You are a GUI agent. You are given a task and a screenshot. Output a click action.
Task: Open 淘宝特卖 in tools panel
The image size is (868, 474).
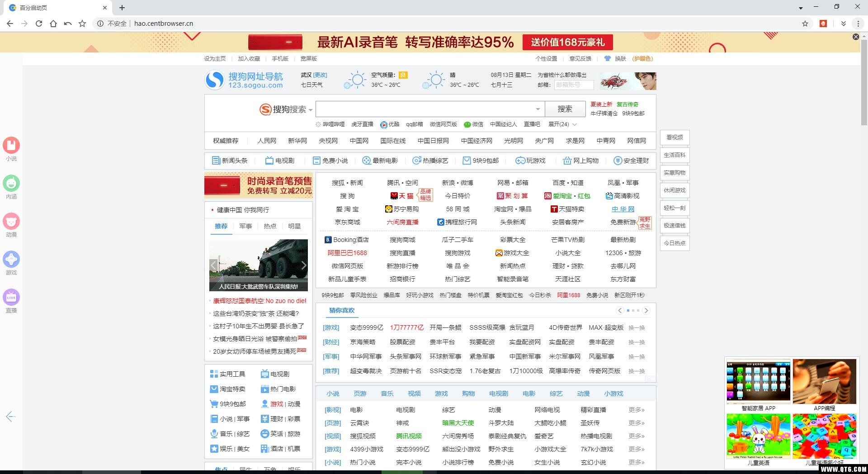coord(228,389)
